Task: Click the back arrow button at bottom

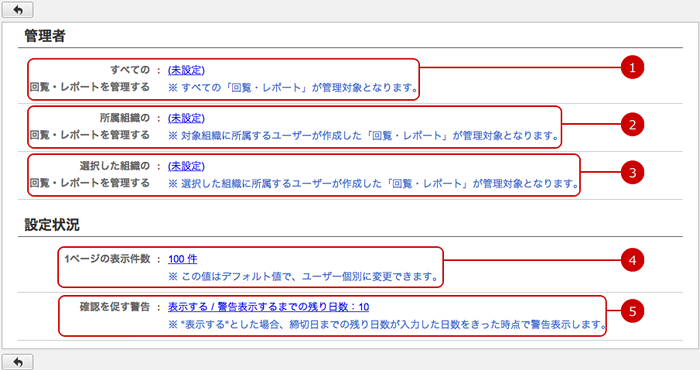Action: click(x=17, y=362)
